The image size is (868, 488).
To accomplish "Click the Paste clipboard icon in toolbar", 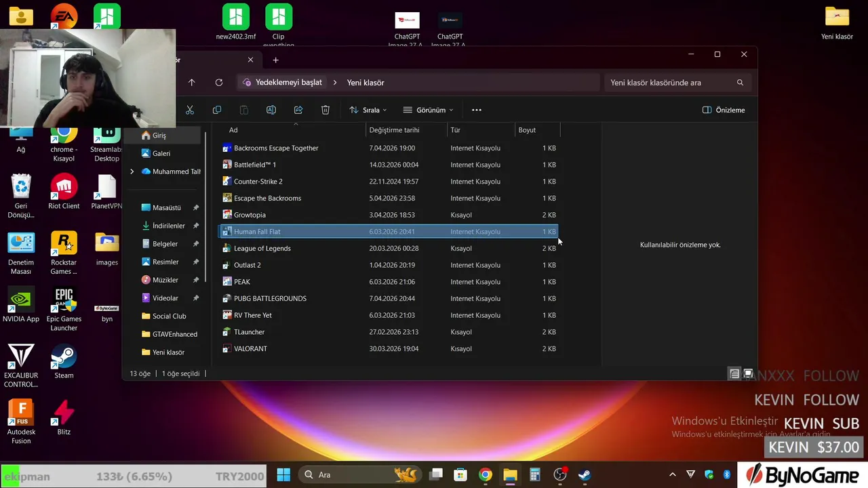I will pos(244,110).
